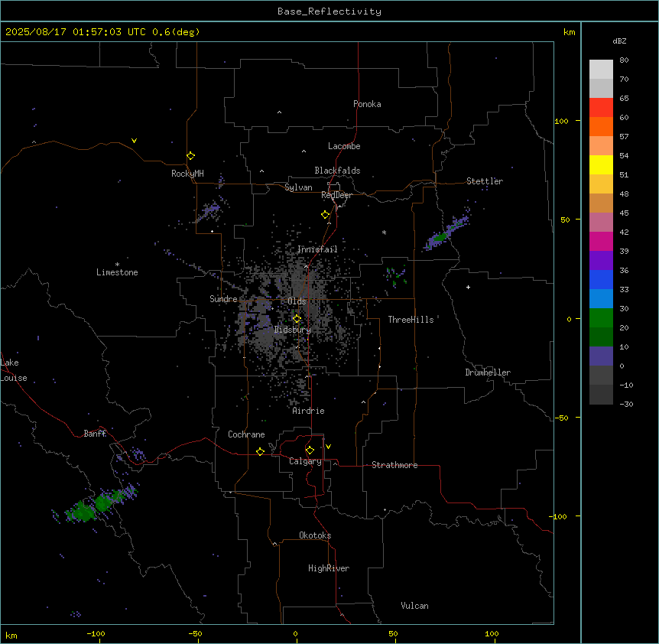Image resolution: width=659 pixels, height=644 pixels.
Task: Select the bright green 30-20 dBZ swatch
Action: [x=601, y=318]
